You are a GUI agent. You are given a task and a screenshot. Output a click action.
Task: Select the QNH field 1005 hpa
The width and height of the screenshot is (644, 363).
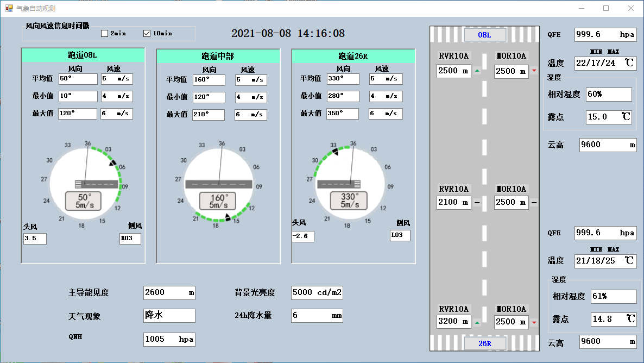pos(169,340)
